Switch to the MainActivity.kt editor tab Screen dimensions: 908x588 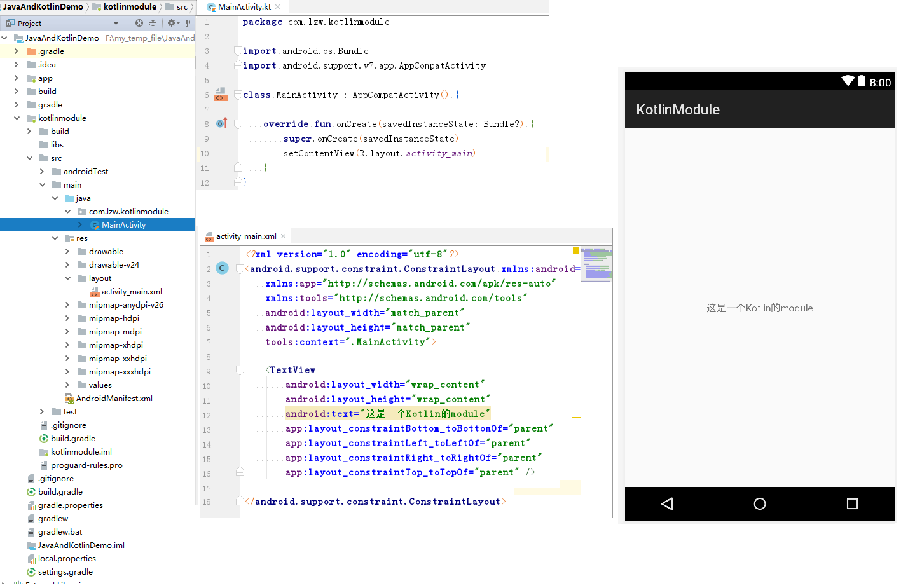(244, 7)
